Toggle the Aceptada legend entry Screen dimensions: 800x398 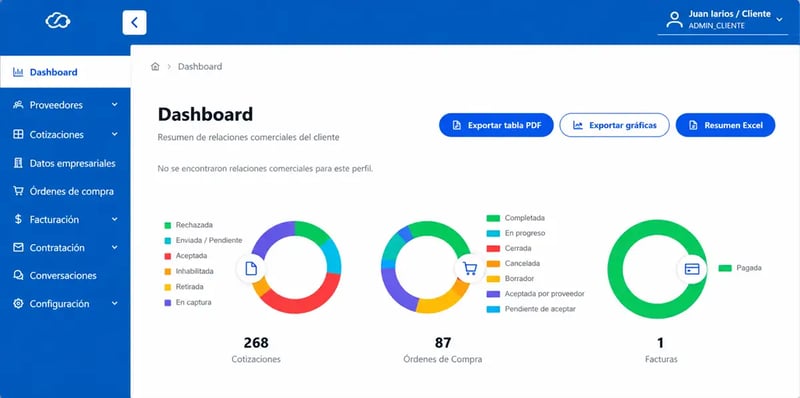(x=186, y=256)
